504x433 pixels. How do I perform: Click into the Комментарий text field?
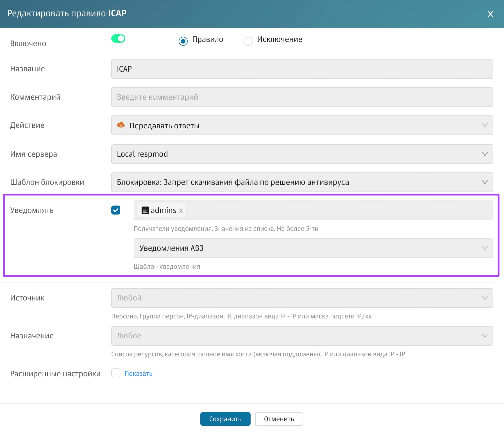click(x=302, y=97)
